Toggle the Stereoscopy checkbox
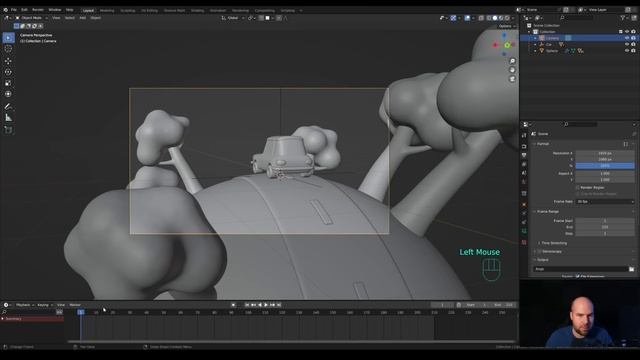The image size is (640, 360). click(539, 251)
